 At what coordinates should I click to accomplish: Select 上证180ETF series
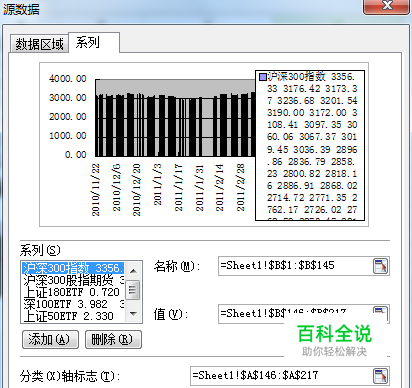pos(73,292)
